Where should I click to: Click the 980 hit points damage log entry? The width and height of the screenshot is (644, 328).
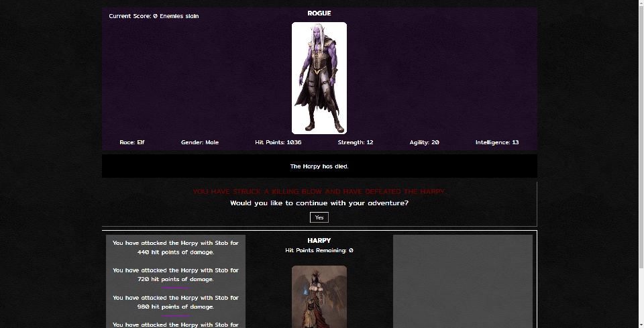click(175, 302)
